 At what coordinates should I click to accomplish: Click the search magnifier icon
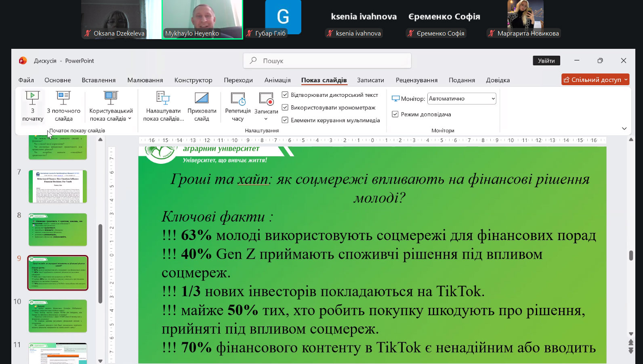point(253,61)
